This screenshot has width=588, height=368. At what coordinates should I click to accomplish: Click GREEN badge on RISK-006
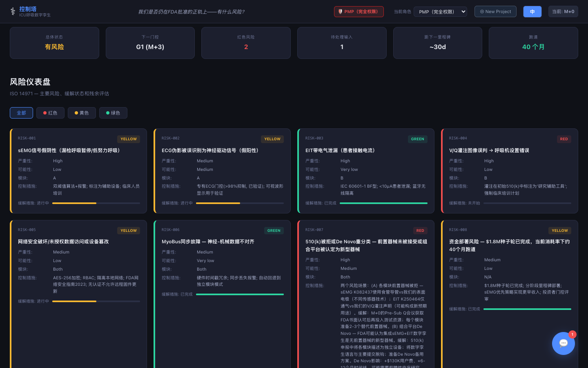coord(274,231)
